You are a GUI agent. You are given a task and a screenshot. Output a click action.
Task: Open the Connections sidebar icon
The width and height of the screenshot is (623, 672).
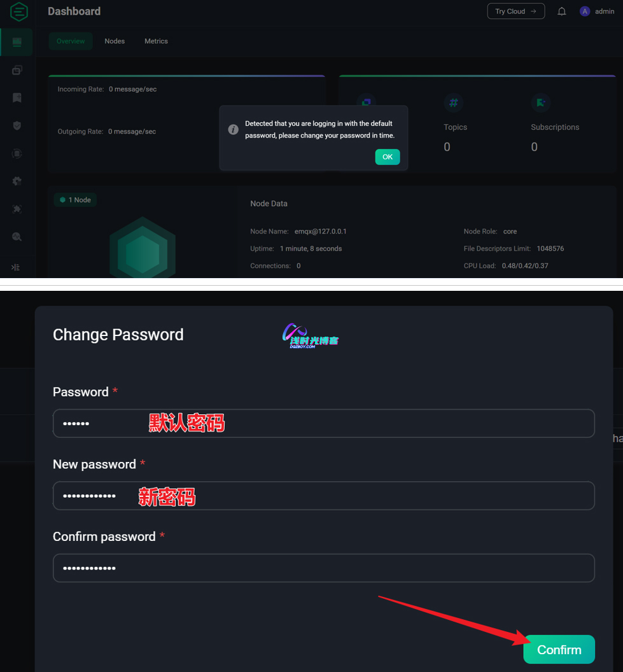click(17, 70)
